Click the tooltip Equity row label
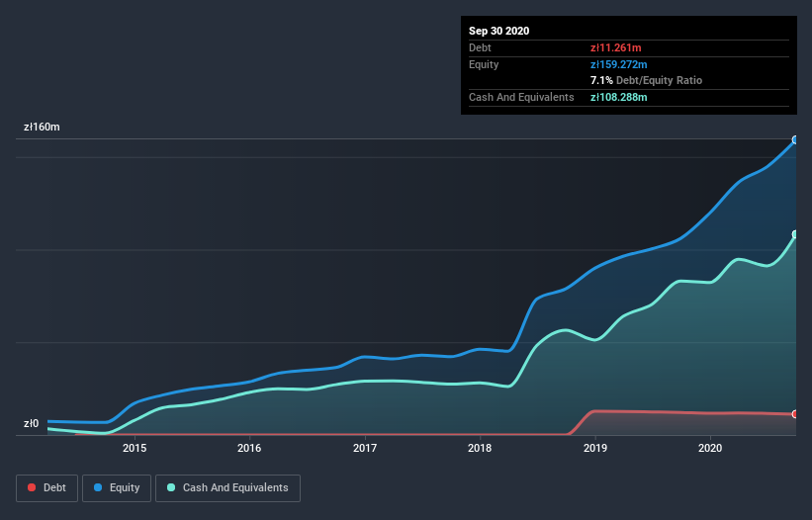Screen dimensions: 812x520 [484, 64]
